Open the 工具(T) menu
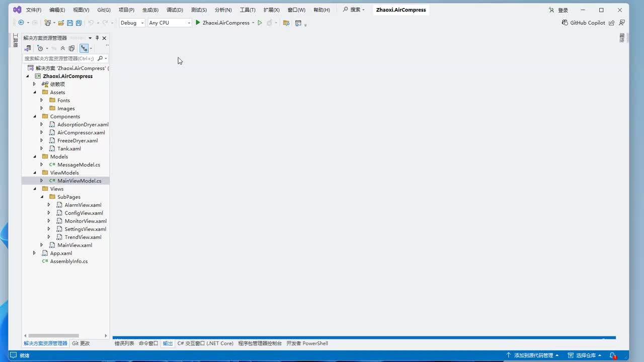 248,10
